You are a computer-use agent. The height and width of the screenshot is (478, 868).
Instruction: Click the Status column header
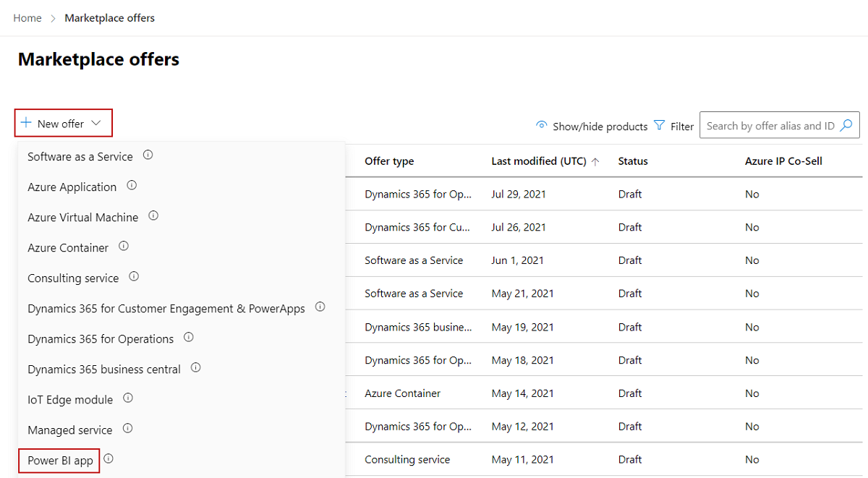tap(633, 161)
